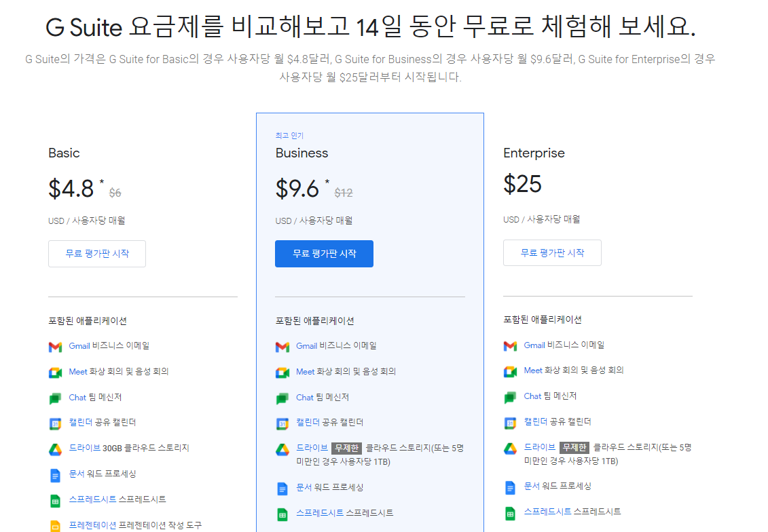Open Meet link under Enterprise plan
The height and width of the screenshot is (532, 768).
[x=533, y=370]
